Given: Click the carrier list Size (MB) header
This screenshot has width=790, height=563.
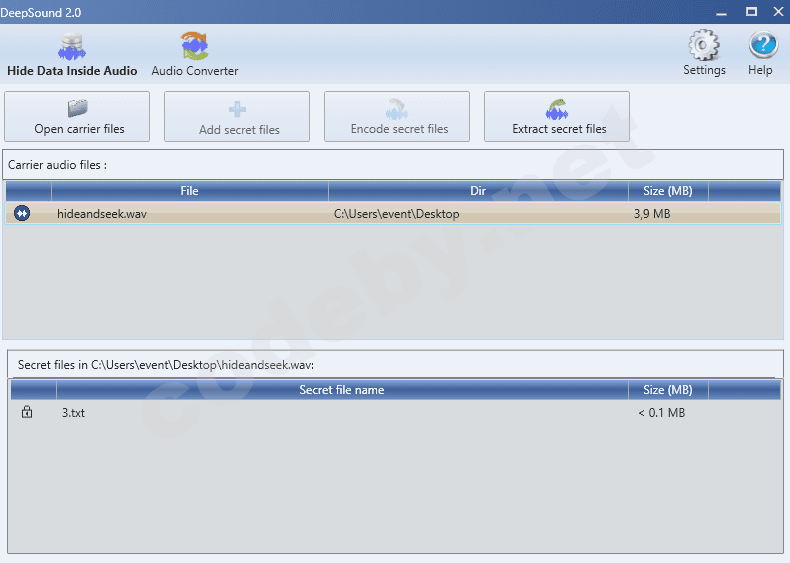Looking at the screenshot, I should coord(668,191).
